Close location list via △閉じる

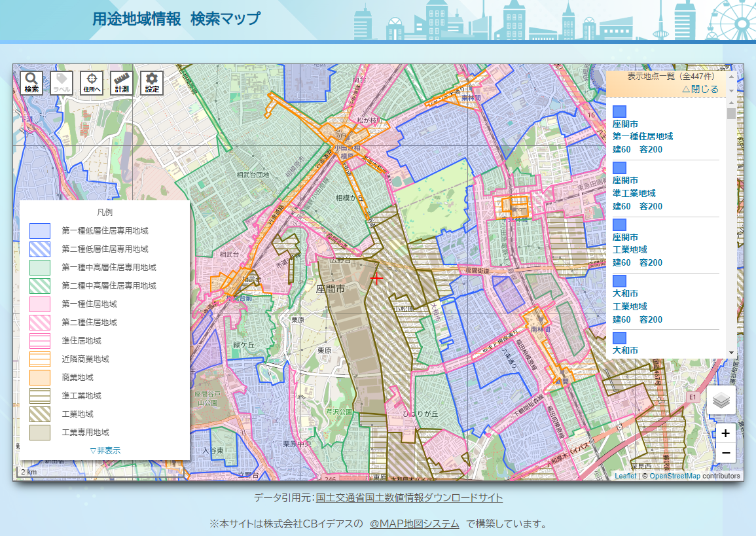pyautogui.click(x=700, y=89)
